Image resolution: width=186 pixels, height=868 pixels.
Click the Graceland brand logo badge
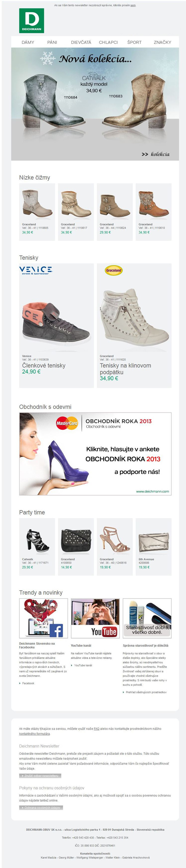click(x=114, y=270)
